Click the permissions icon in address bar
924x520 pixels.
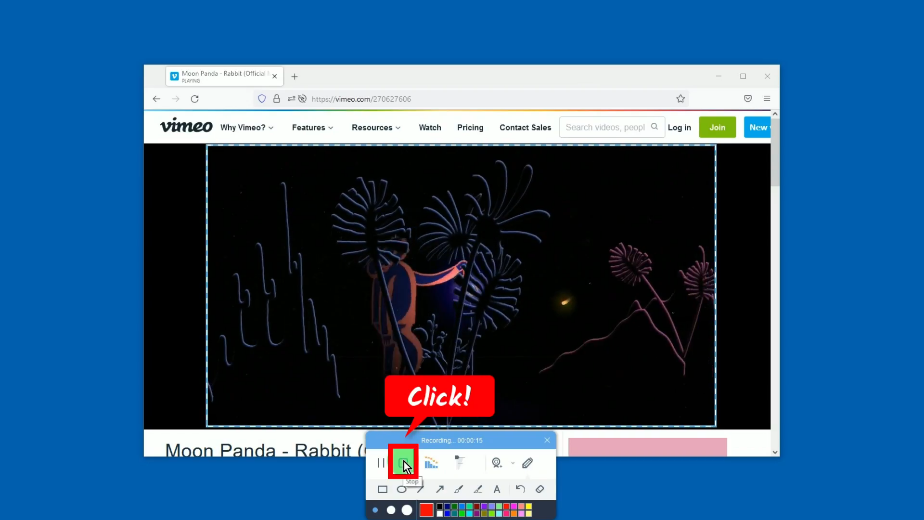coord(291,99)
